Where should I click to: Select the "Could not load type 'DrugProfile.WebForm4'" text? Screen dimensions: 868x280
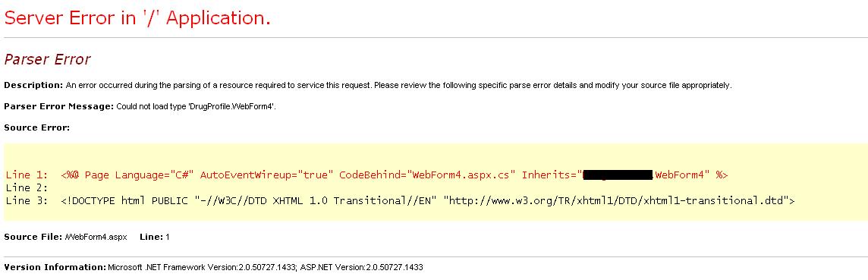196,106
